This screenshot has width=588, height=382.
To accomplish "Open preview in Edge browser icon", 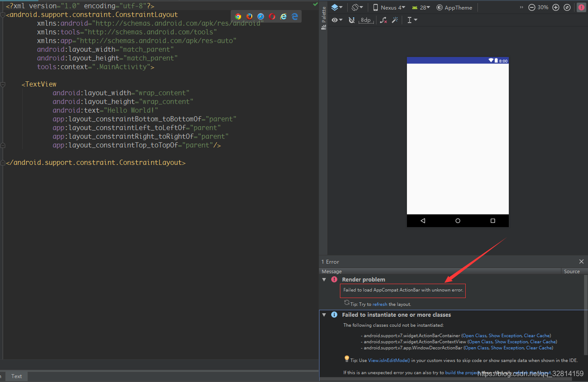I will click(295, 17).
